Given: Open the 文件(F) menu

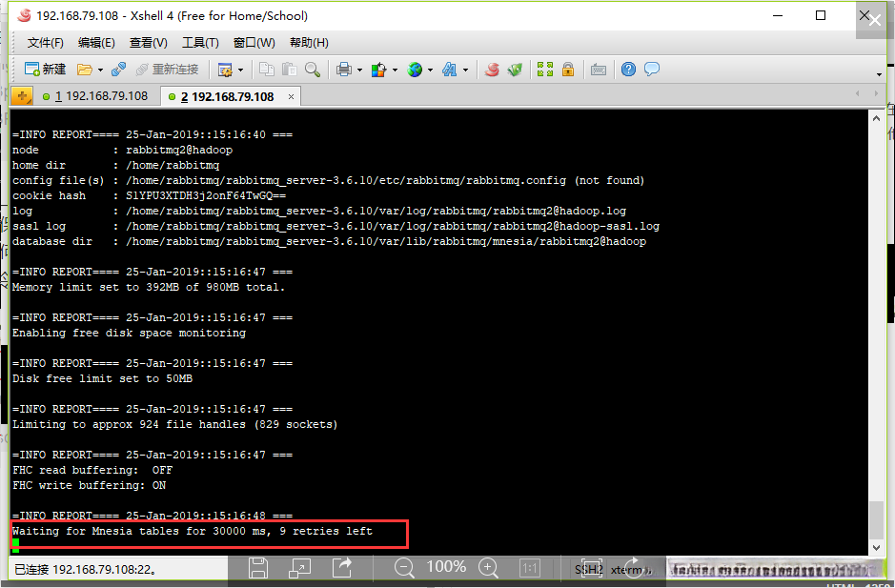Looking at the screenshot, I should tap(45, 43).
